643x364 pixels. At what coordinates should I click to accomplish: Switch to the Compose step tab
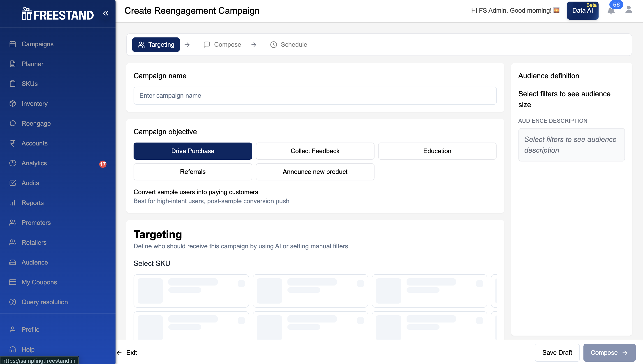point(222,44)
